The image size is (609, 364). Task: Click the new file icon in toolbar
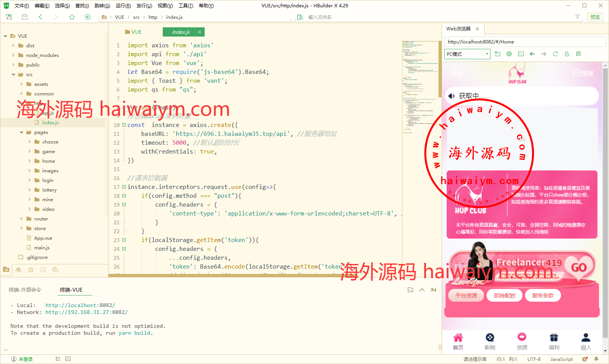point(9,17)
